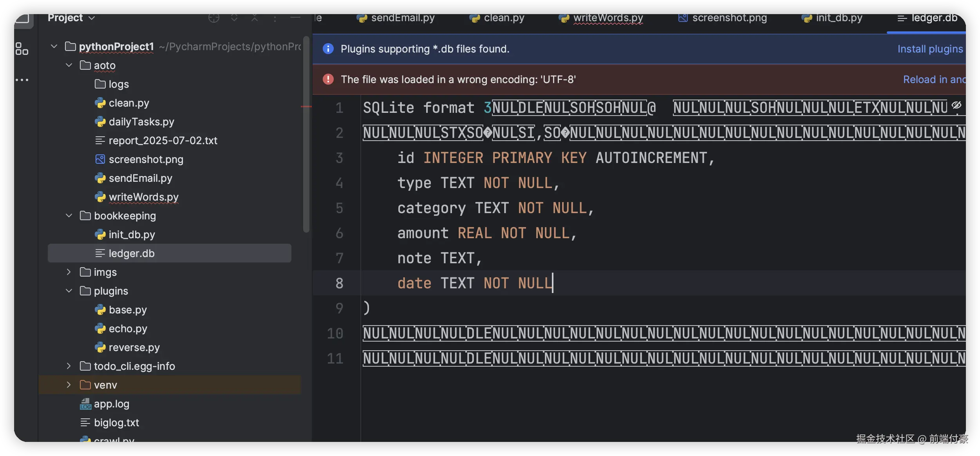The image size is (980, 456).
Task: Select report_2025-07-02.txt in project tree
Action: click(163, 141)
